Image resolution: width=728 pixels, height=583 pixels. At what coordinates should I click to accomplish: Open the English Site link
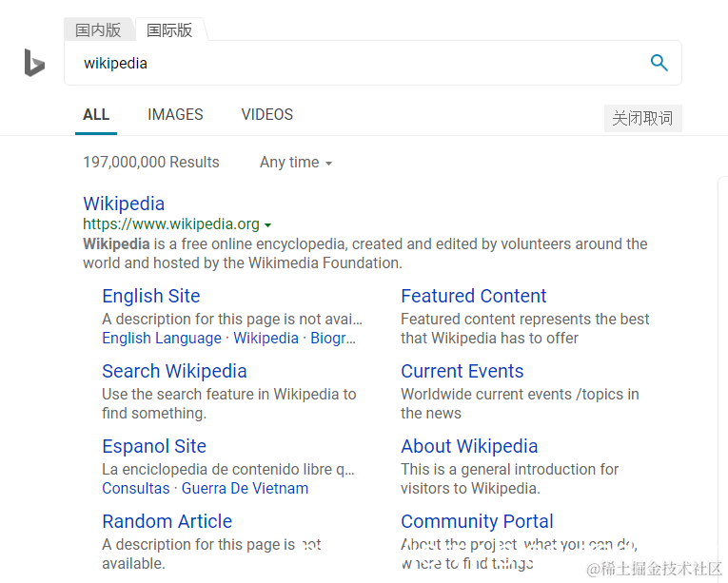tap(151, 296)
